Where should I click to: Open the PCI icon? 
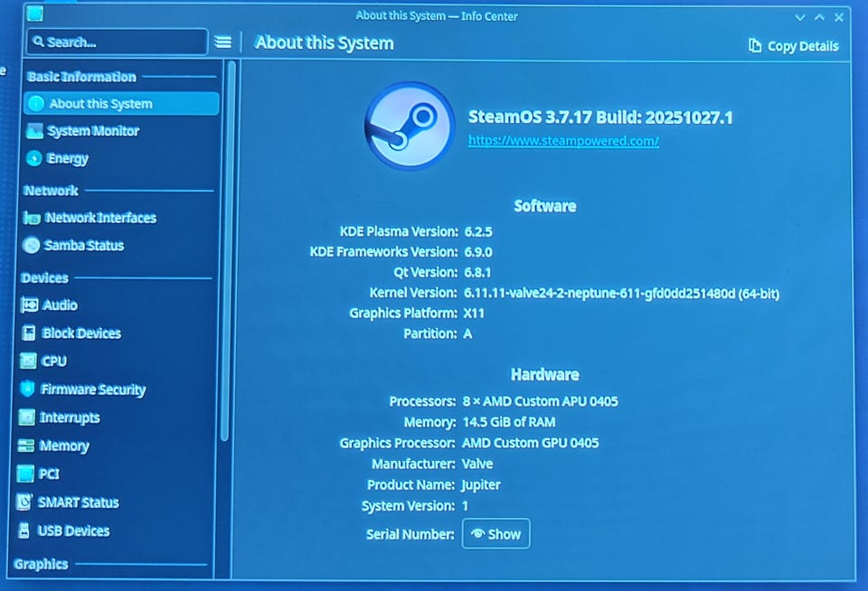pyautogui.click(x=25, y=474)
